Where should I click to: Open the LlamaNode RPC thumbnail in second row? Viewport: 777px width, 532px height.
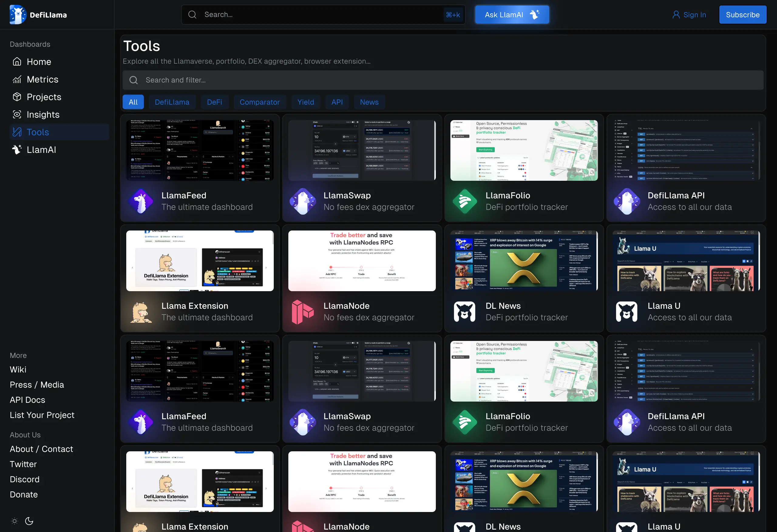(362, 261)
